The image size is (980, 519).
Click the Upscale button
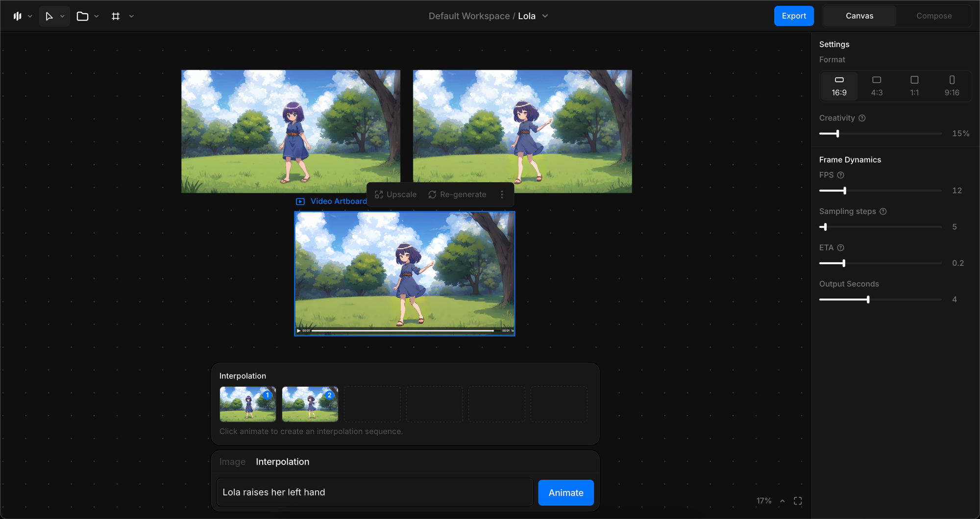click(x=396, y=195)
